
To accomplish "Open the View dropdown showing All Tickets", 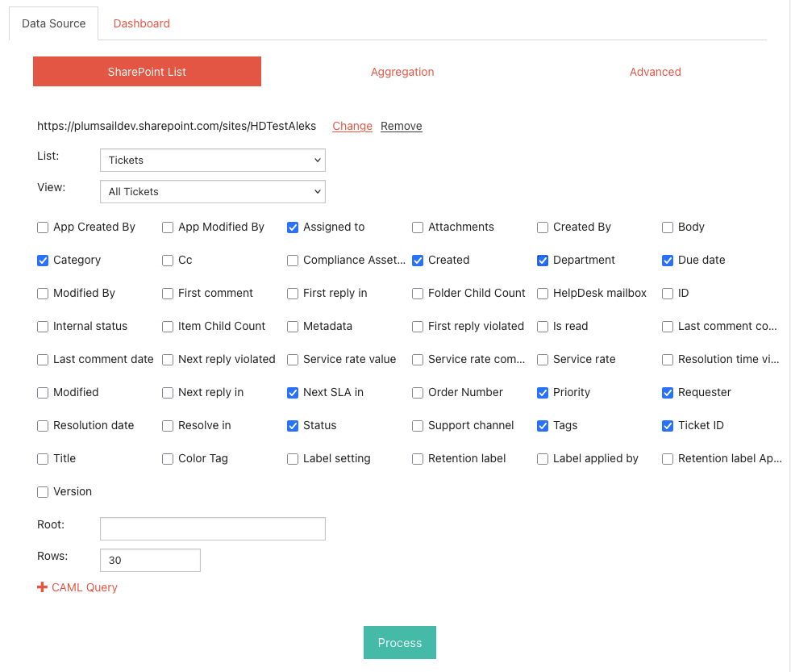I will coord(212,191).
